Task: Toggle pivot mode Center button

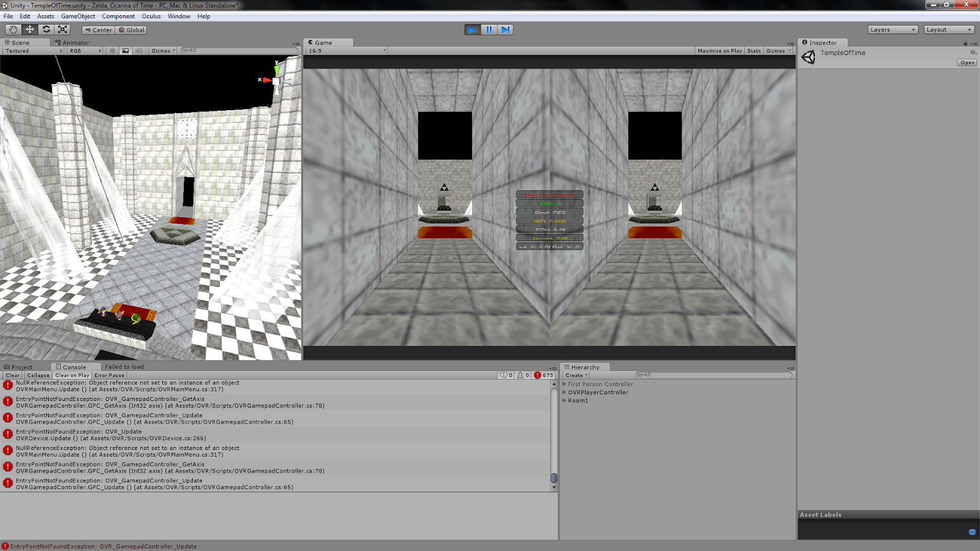Action: click(99, 30)
